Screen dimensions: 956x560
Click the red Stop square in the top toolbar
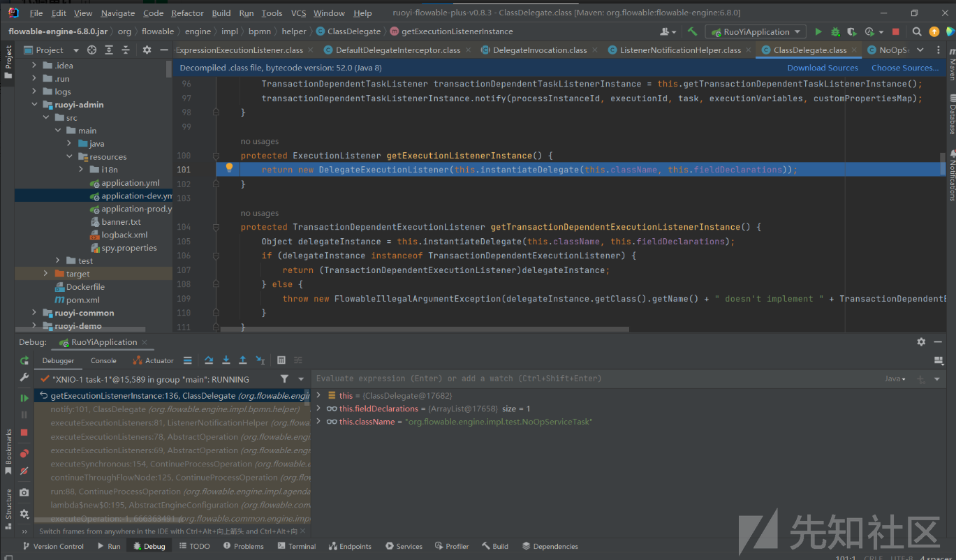(896, 31)
